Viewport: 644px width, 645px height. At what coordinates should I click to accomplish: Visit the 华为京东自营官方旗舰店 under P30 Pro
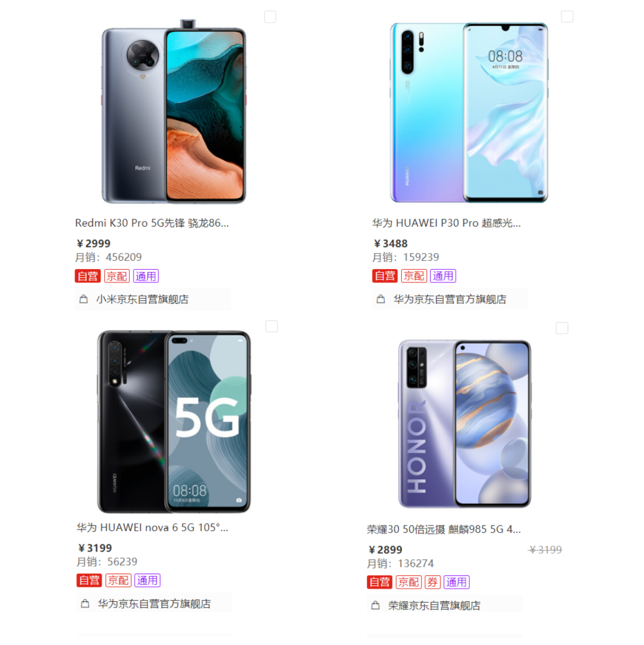point(450,299)
